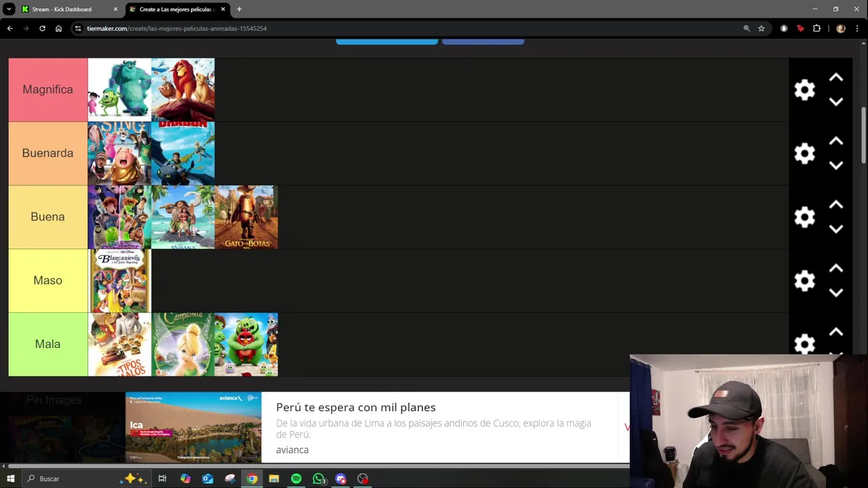The height and width of the screenshot is (488, 868).
Task: Move Magnifica row down with arrow
Action: 836,102
